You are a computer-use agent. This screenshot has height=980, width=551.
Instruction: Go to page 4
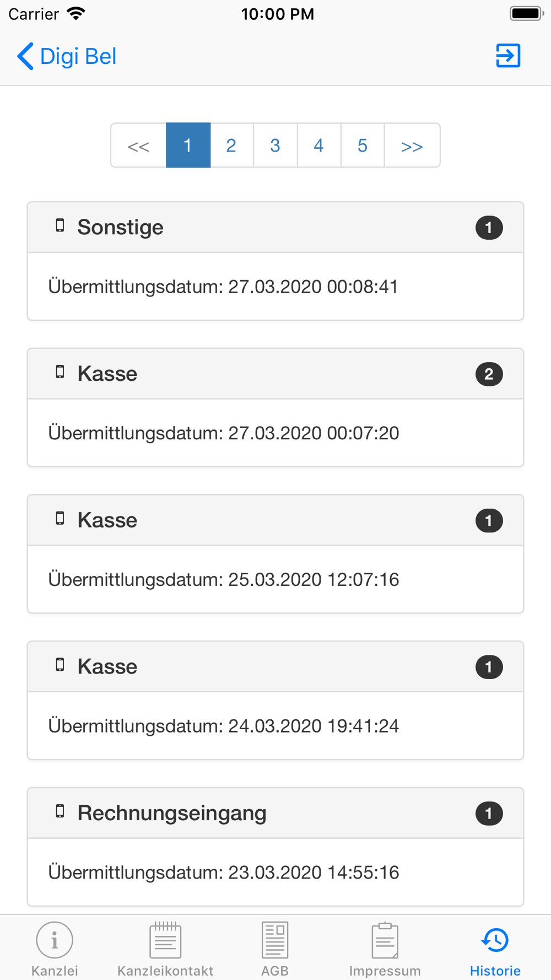pyautogui.click(x=318, y=145)
